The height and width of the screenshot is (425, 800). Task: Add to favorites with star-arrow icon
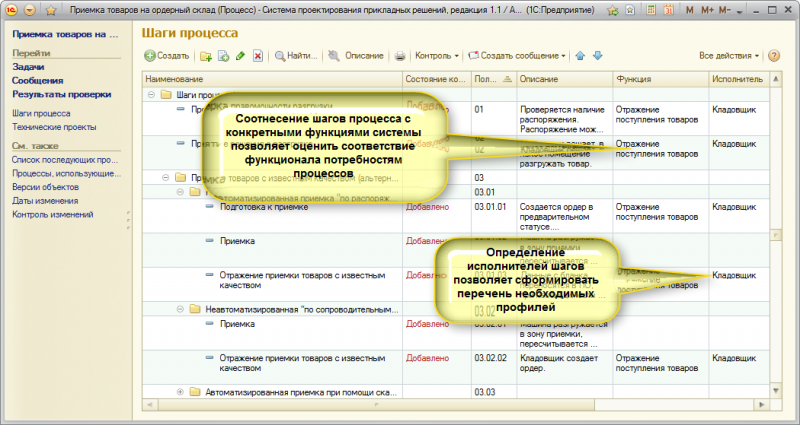coord(613,10)
